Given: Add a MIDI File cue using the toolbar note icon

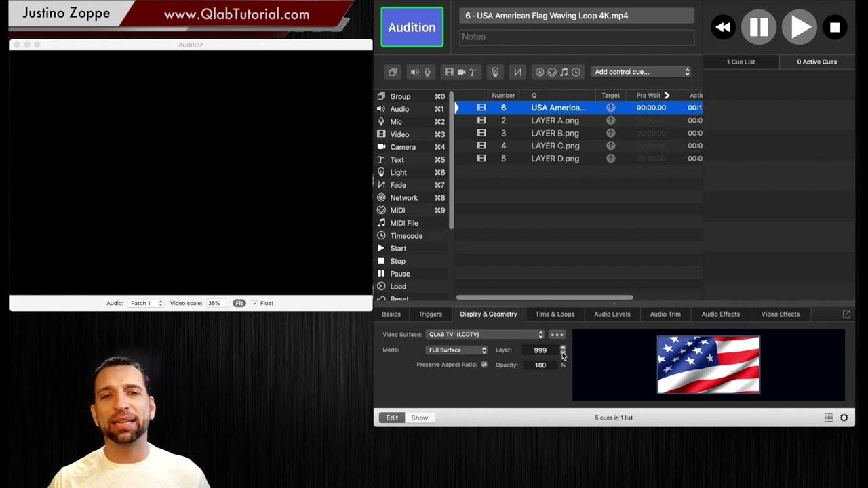Looking at the screenshot, I should [x=564, y=72].
